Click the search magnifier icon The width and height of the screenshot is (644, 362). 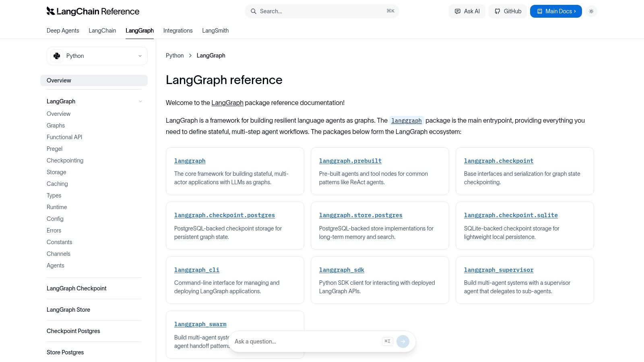pos(254,11)
